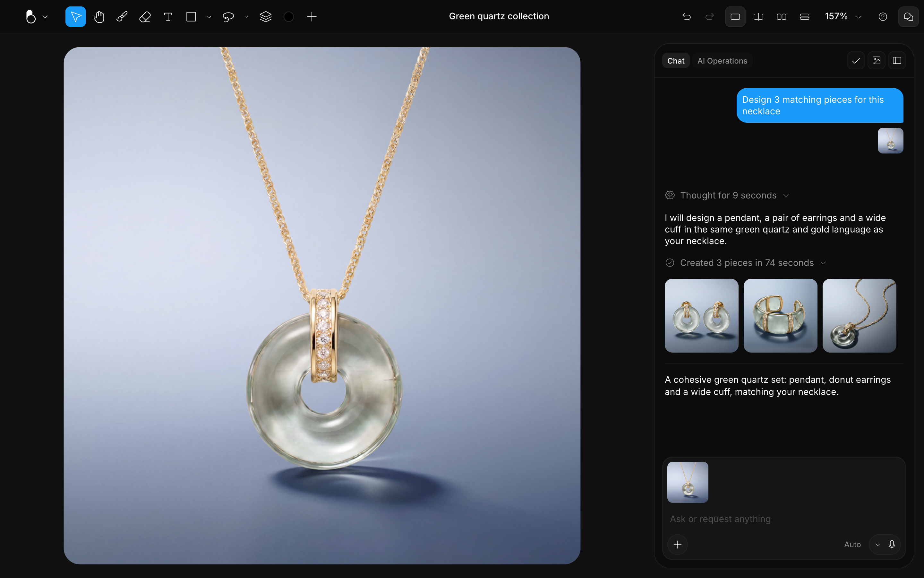Click attached necklace image in input box
Viewport: 924px width, 578px height.
[x=687, y=482]
